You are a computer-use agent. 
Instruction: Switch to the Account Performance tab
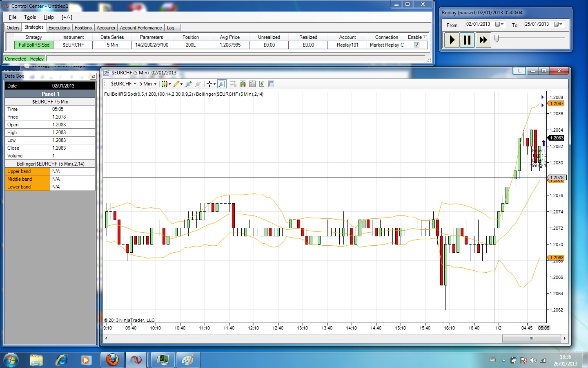pyautogui.click(x=141, y=28)
